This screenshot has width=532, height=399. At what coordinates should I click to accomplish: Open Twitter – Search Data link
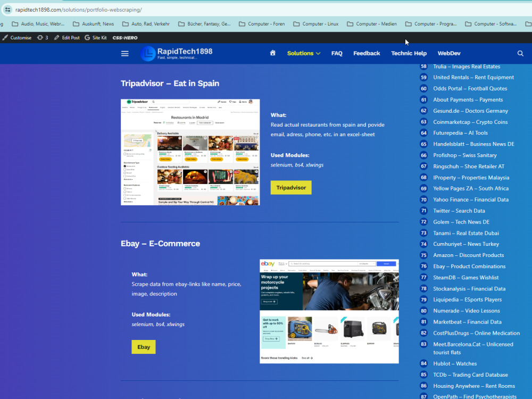(x=459, y=211)
